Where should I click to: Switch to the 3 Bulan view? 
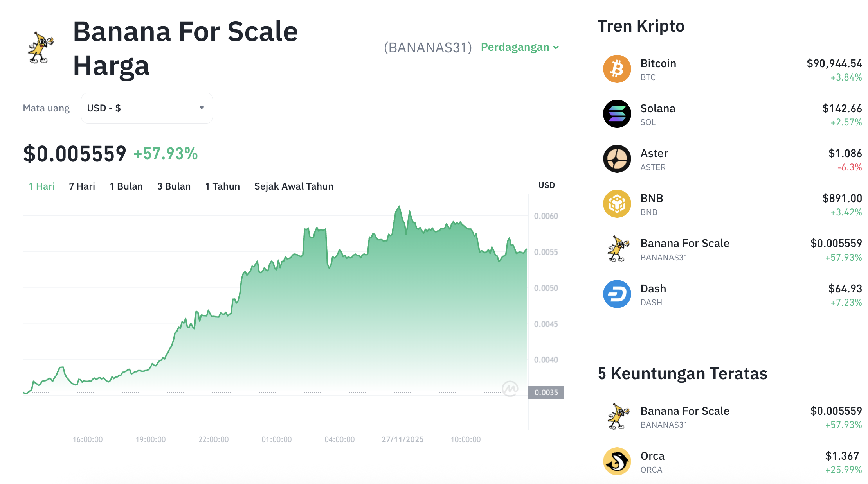tap(174, 186)
